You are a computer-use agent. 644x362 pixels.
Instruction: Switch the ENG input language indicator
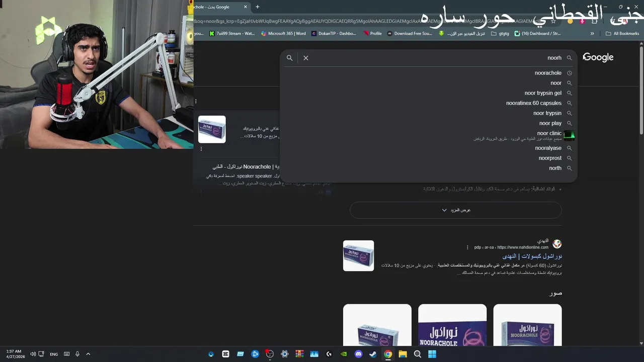(x=54, y=354)
